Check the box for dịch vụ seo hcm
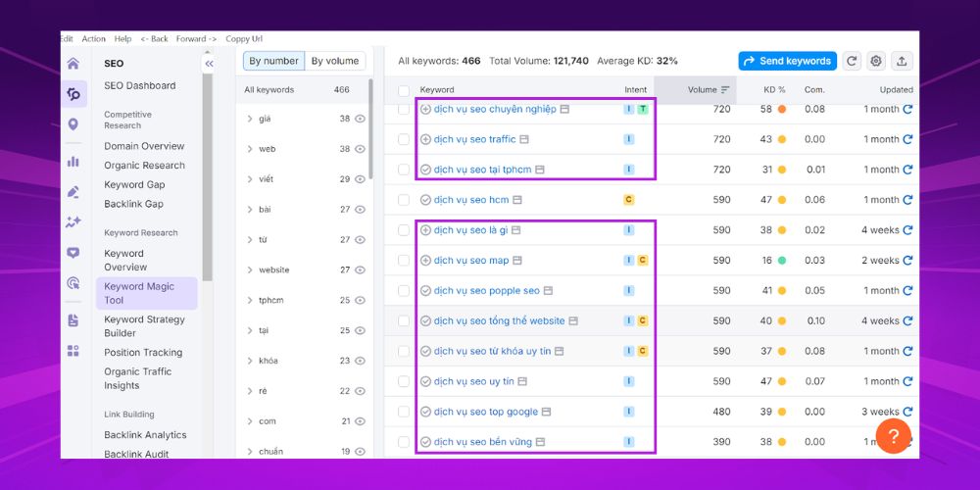 pyautogui.click(x=404, y=200)
